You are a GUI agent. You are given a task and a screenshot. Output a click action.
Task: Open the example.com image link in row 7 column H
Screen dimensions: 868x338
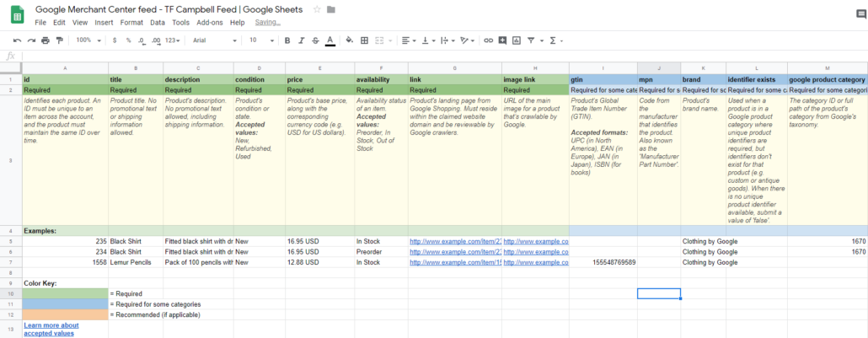point(535,263)
